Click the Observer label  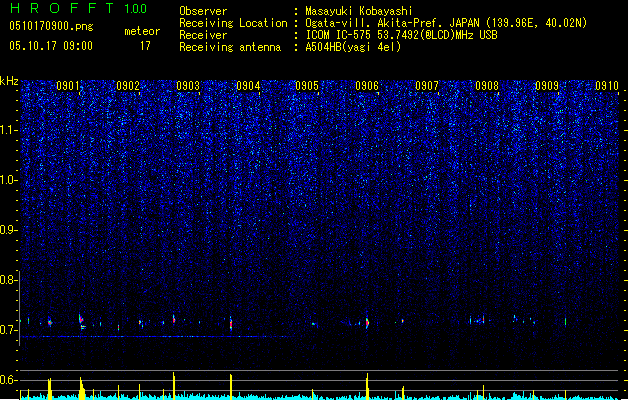(x=203, y=11)
